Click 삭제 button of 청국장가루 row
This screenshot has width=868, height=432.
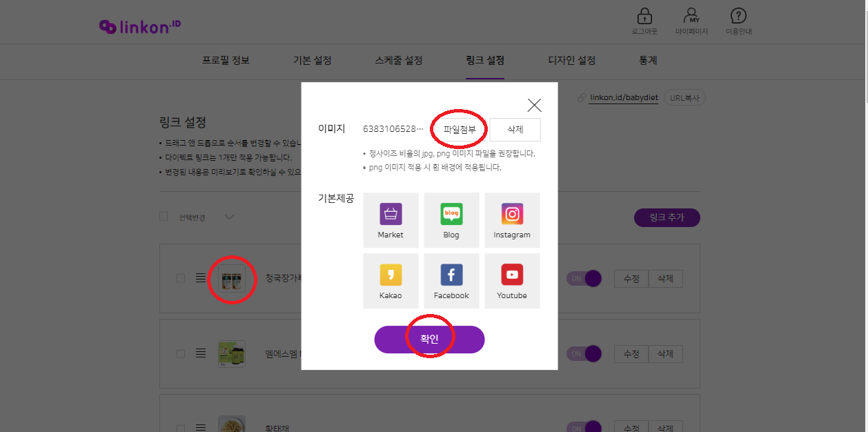[666, 278]
